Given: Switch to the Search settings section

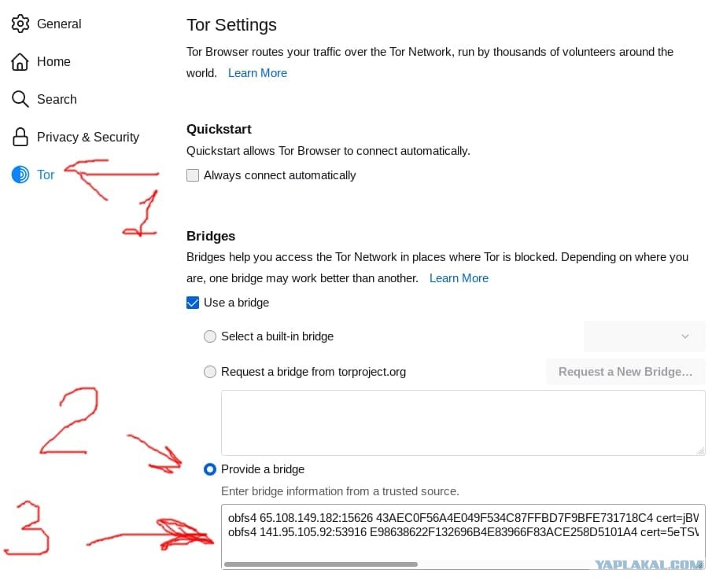Looking at the screenshot, I should coord(44,99).
